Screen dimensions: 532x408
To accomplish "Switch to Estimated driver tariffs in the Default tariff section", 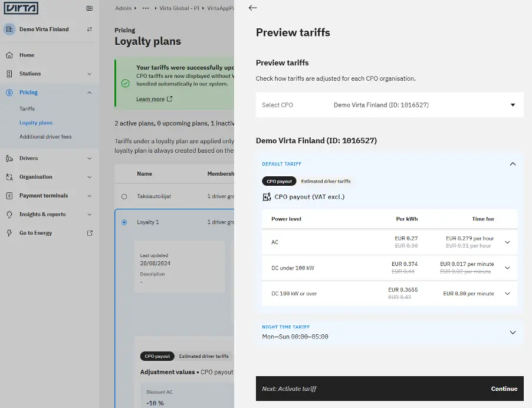I will (326, 182).
